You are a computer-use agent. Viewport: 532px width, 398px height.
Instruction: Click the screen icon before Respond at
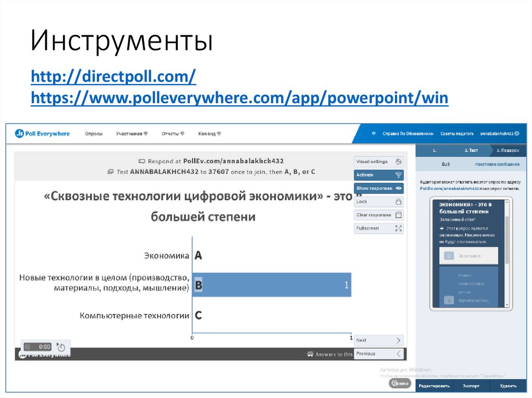[x=142, y=161]
